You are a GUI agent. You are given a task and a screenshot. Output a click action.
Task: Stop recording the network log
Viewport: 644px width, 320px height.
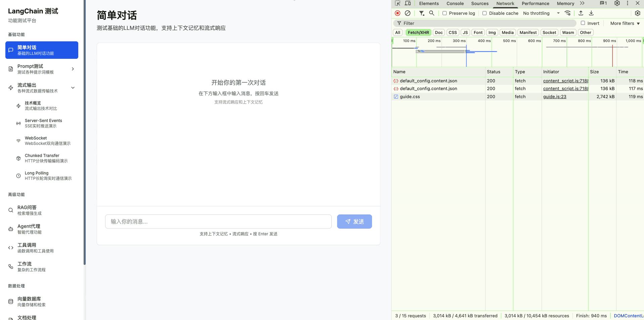pyautogui.click(x=397, y=13)
